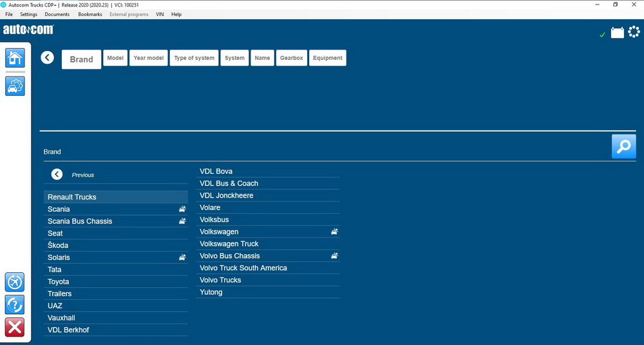Open the Help question mark icon
Image resolution: width=644 pixels, height=345 pixels.
pos(15,304)
